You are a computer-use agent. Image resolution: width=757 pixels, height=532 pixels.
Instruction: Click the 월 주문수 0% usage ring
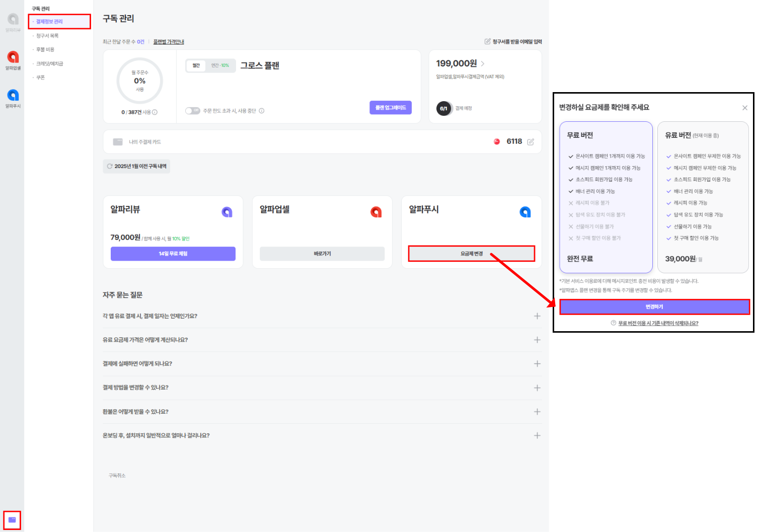click(x=139, y=81)
